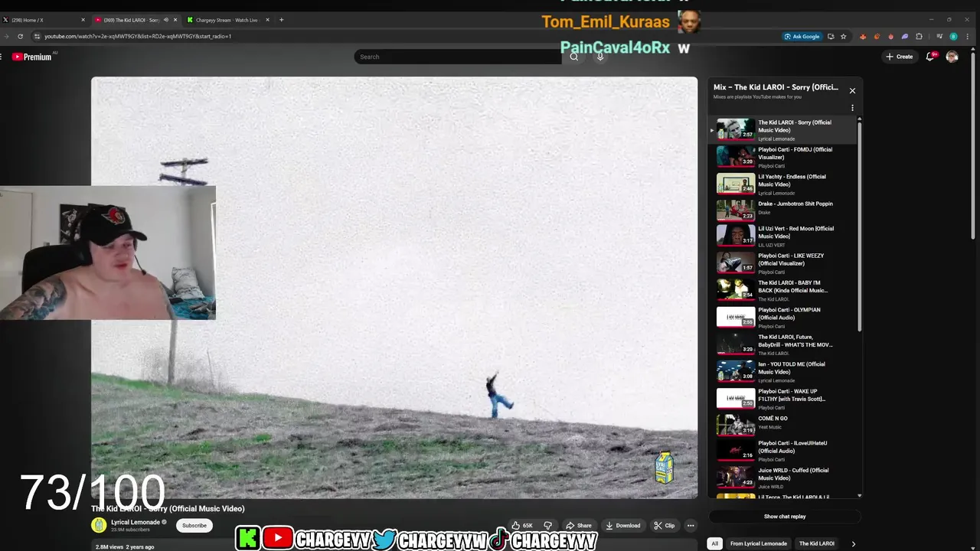
Task: Click the search magnifier button
Action: coord(573,57)
